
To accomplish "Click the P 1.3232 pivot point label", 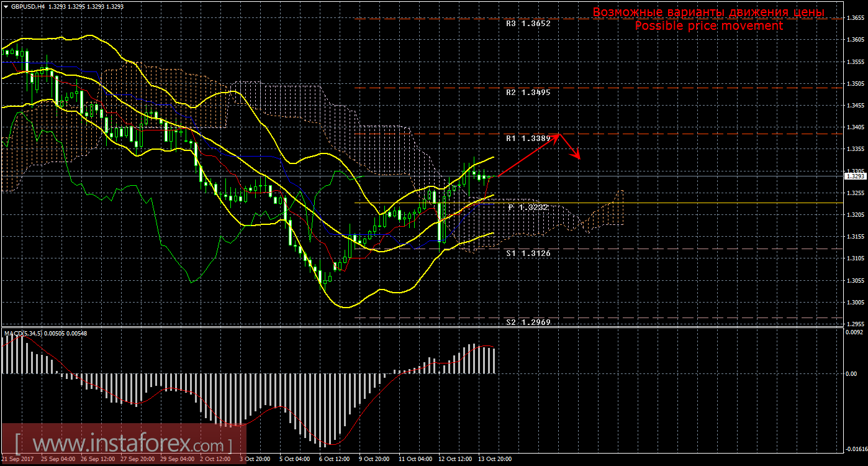I will (x=528, y=208).
